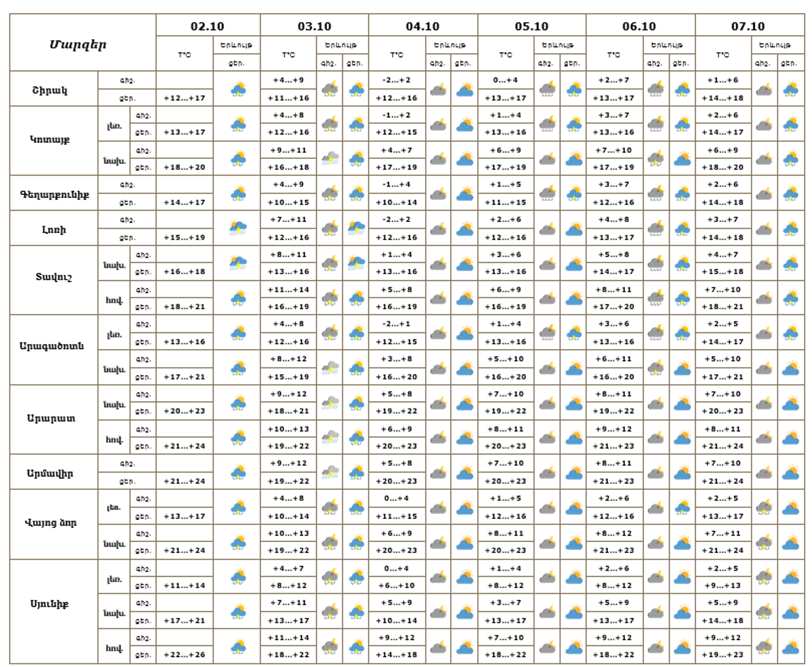Select Շիրակ daytime cloud-sun icon for 04.10
Screen dimensions: 812x667
point(465,89)
